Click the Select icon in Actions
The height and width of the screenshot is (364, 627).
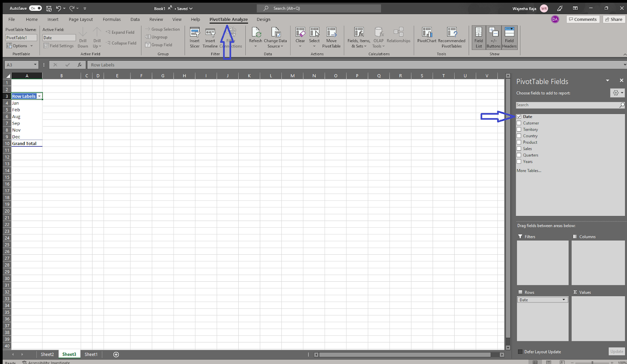pyautogui.click(x=314, y=33)
